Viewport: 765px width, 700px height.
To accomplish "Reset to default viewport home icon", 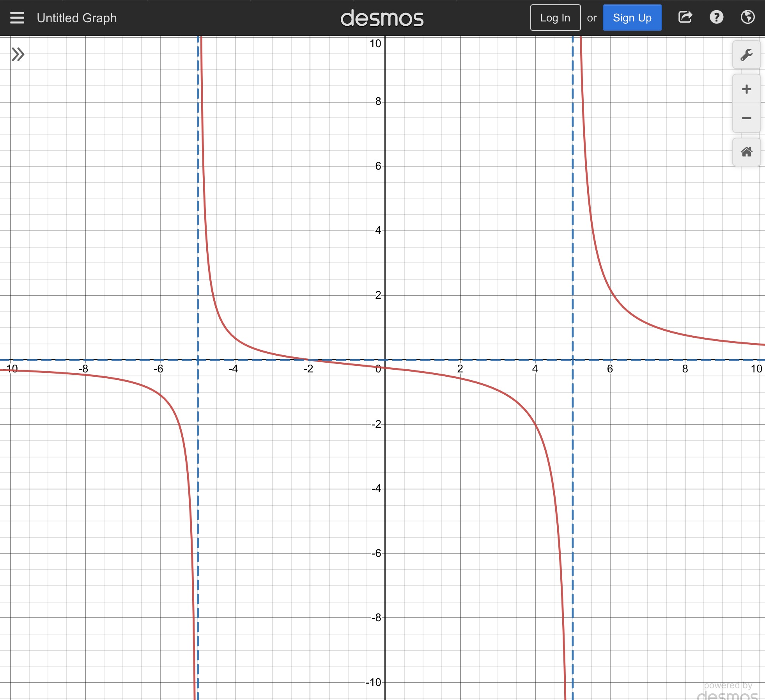I will click(746, 152).
